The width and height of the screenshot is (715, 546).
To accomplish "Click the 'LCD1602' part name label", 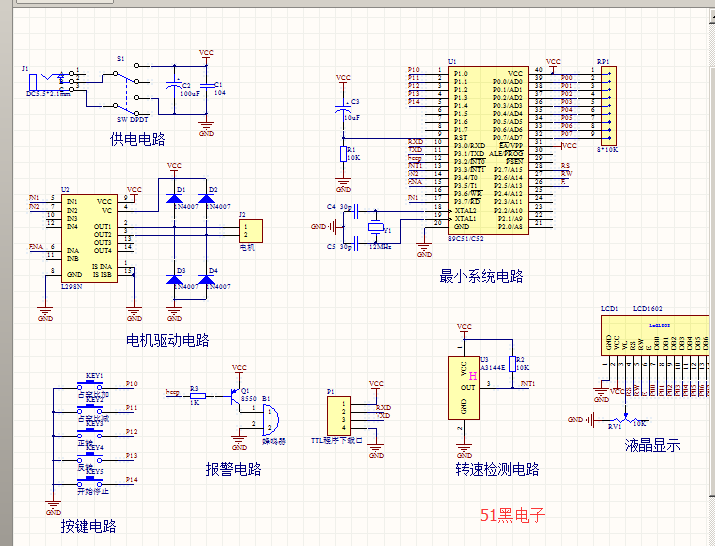I will [648, 309].
